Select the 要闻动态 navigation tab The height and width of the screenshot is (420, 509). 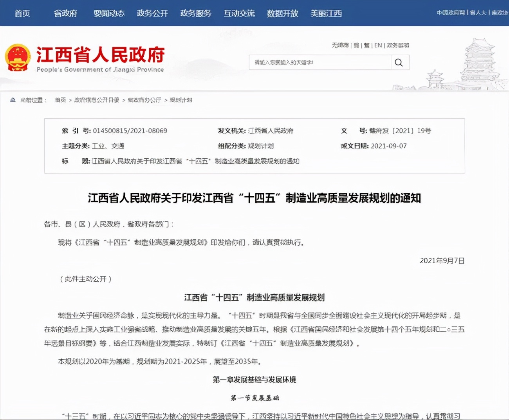[108, 13]
